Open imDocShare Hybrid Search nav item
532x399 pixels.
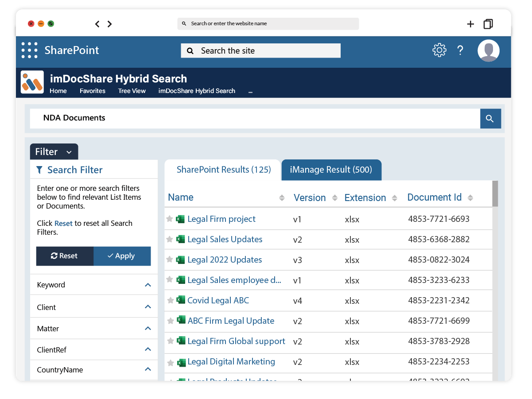197,91
